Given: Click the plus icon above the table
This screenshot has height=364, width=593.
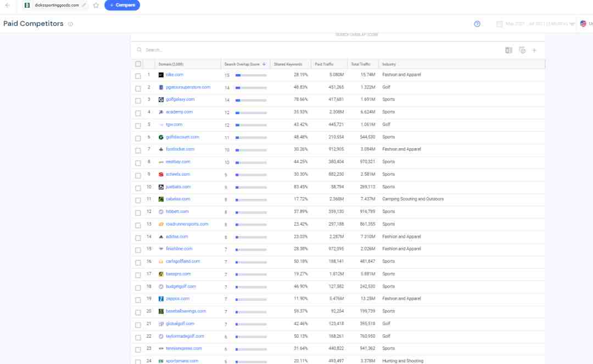Looking at the screenshot, I should pyautogui.click(x=534, y=51).
